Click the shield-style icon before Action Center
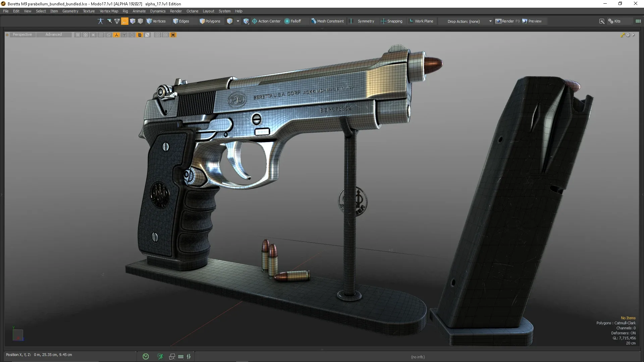Screen dimensions: 644x362 (246, 21)
